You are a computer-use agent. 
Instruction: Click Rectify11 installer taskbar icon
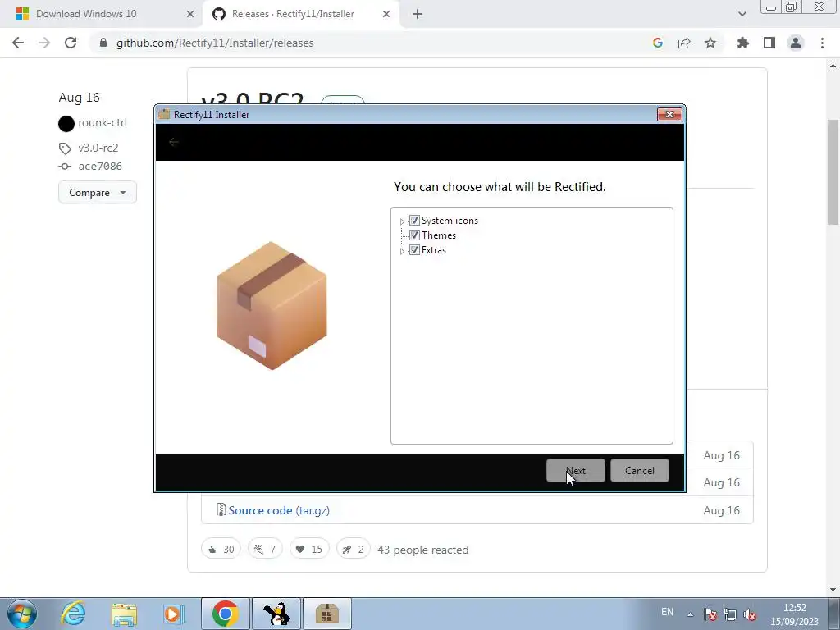327,614
